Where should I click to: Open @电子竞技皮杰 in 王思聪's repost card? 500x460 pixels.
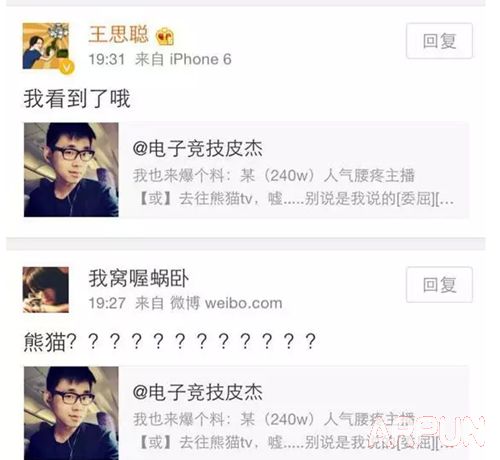click(x=197, y=148)
